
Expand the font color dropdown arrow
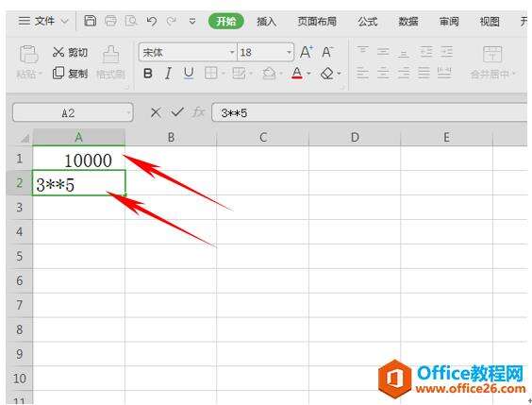[x=308, y=74]
